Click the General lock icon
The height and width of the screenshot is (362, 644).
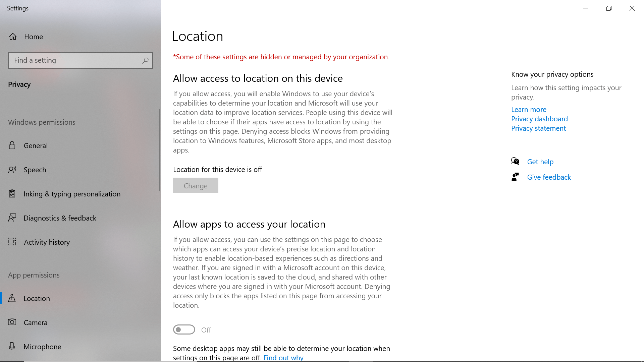coord(12,145)
